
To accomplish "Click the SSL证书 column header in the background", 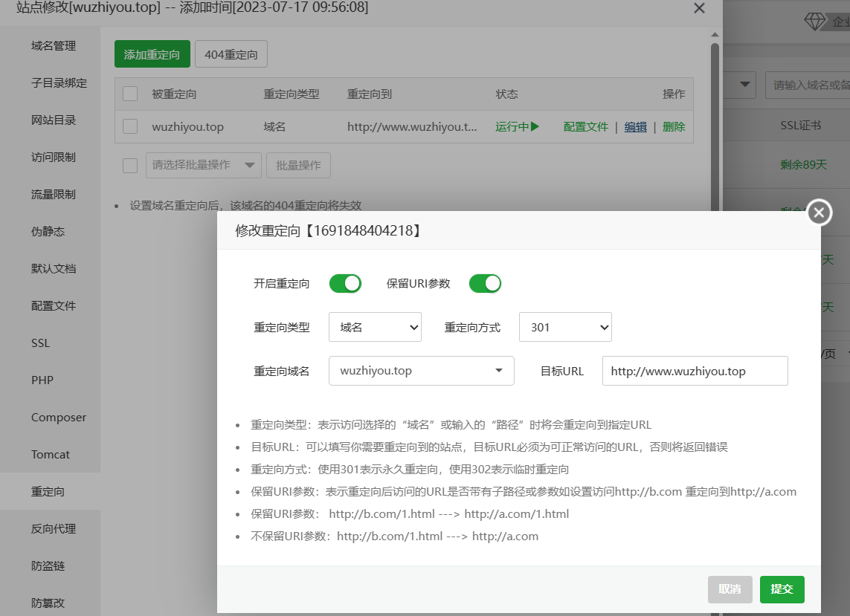I will [801, 126].
